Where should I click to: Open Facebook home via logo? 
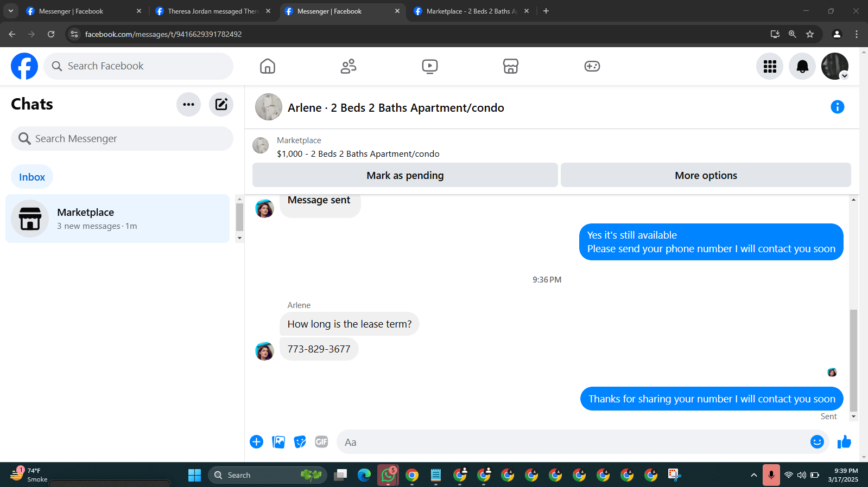point(24,66)
